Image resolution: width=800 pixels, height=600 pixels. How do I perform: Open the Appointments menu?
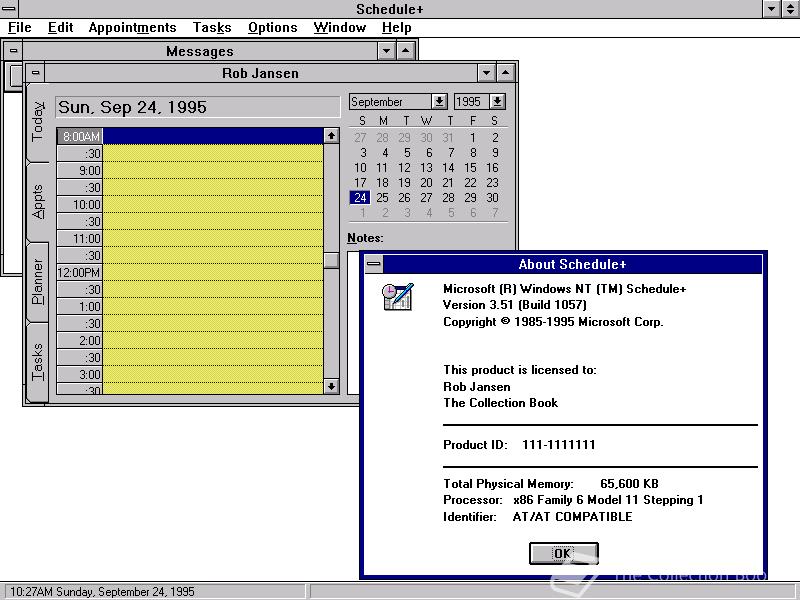pyautogui.click(x=132, y=28)
